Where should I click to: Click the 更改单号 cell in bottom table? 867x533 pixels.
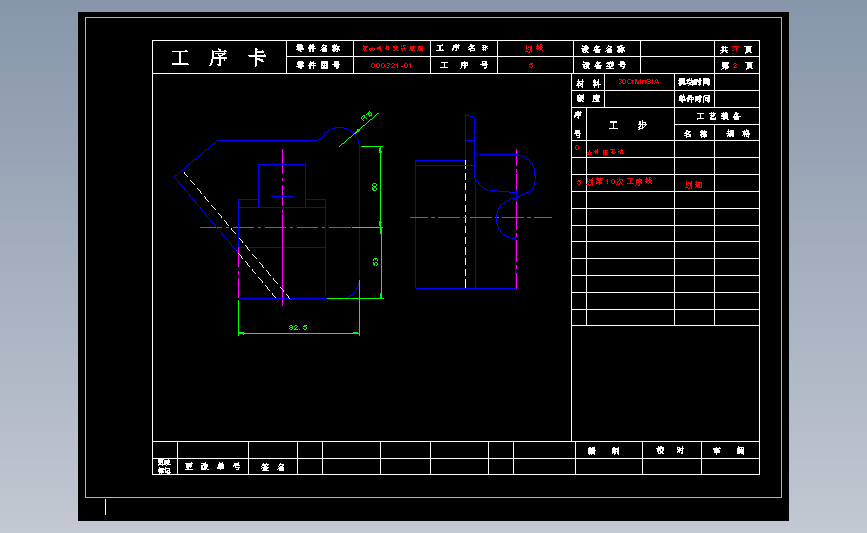coord(213,467)
